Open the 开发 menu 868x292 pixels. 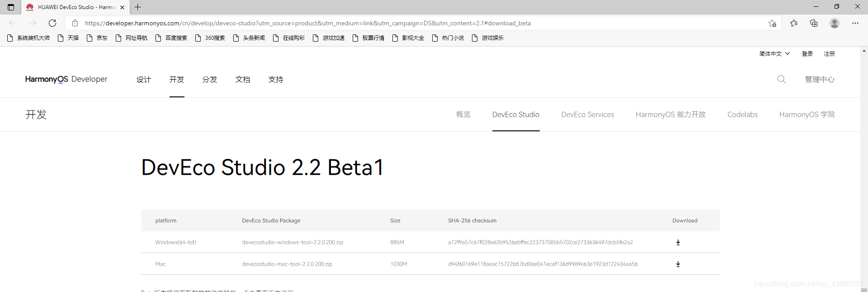177,80
